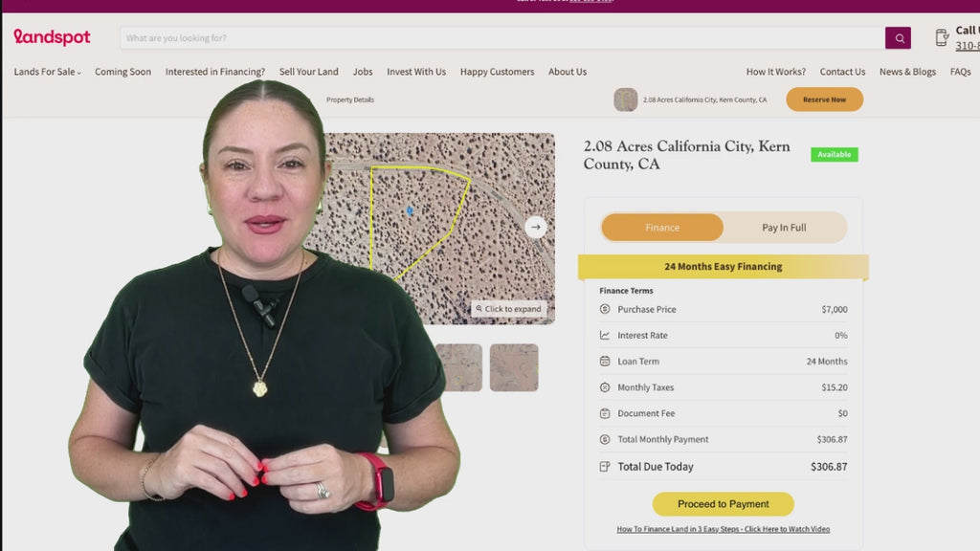
Task: Click the Purchase Price icon
Action: coord(605,309)
